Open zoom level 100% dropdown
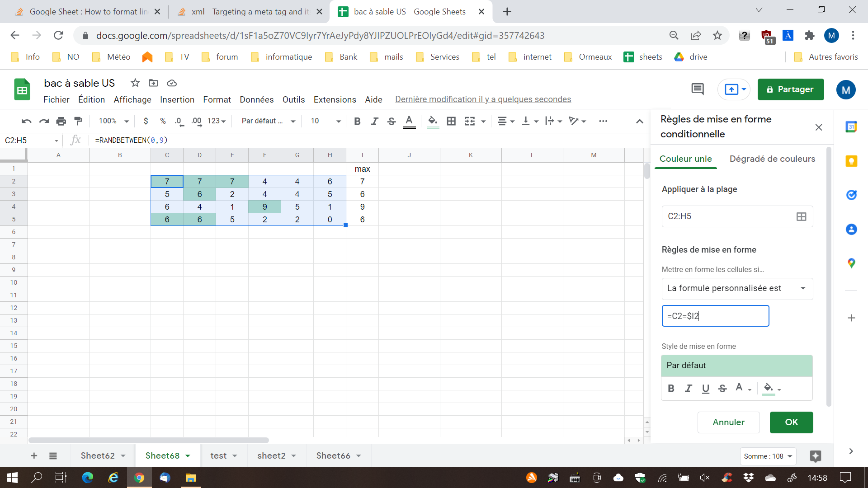The image size is (868, 488). [x=114, y=121]
